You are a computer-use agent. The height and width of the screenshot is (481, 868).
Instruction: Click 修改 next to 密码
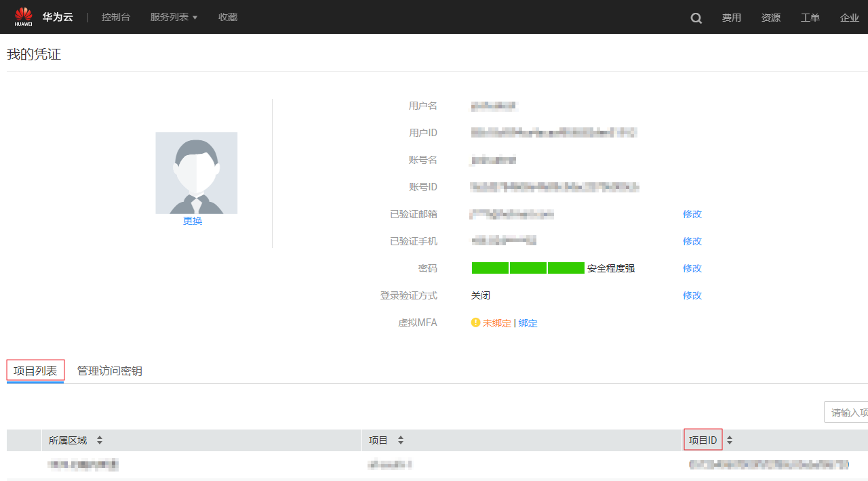coord(692,268)
